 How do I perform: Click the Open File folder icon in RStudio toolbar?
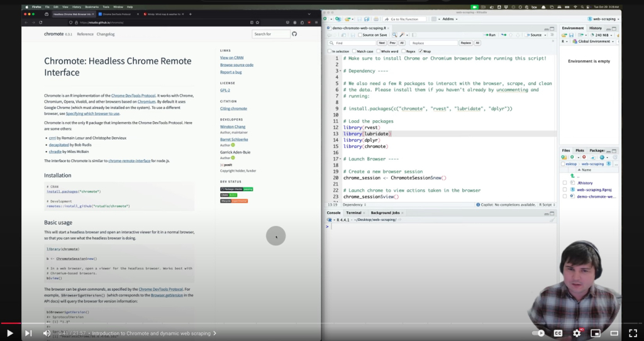tap(347, 19)
